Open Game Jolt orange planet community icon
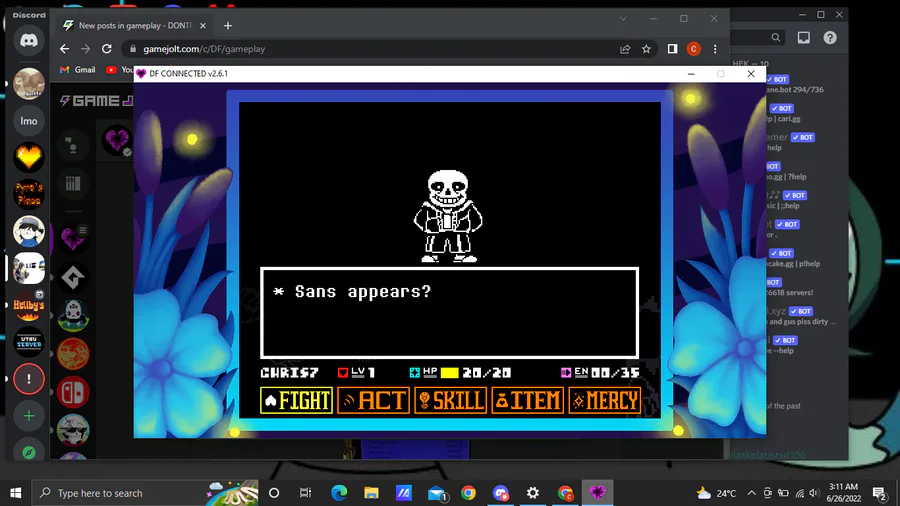Viewport: 900px width, 506px height. [73, 353]
